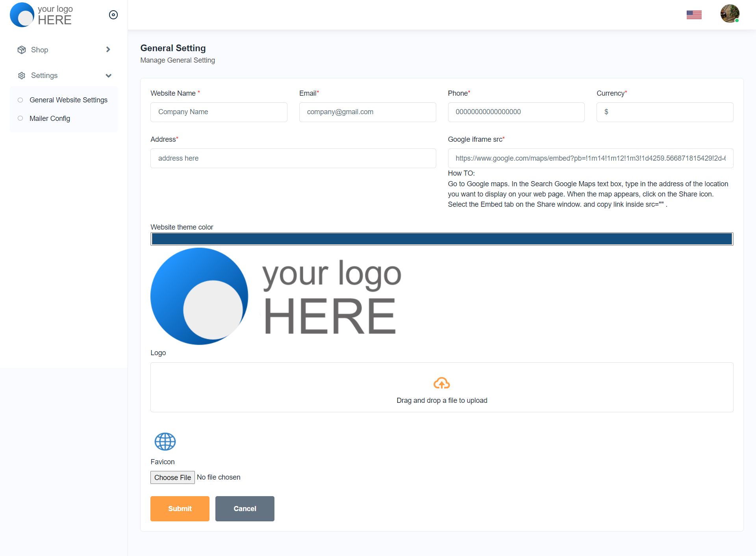Screen dimensions: 756x556
Task: Select General Website Settings radio bullet
Action: tap(20, 100)
